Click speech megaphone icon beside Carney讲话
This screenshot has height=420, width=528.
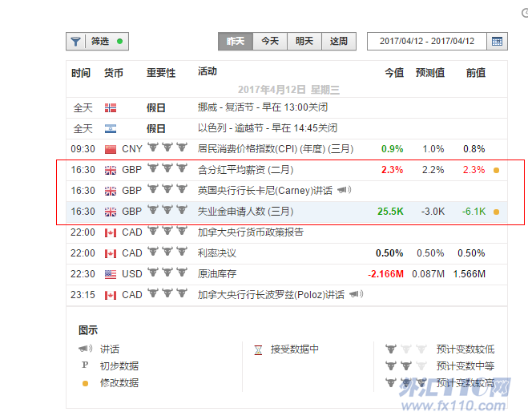pos(345,190)
